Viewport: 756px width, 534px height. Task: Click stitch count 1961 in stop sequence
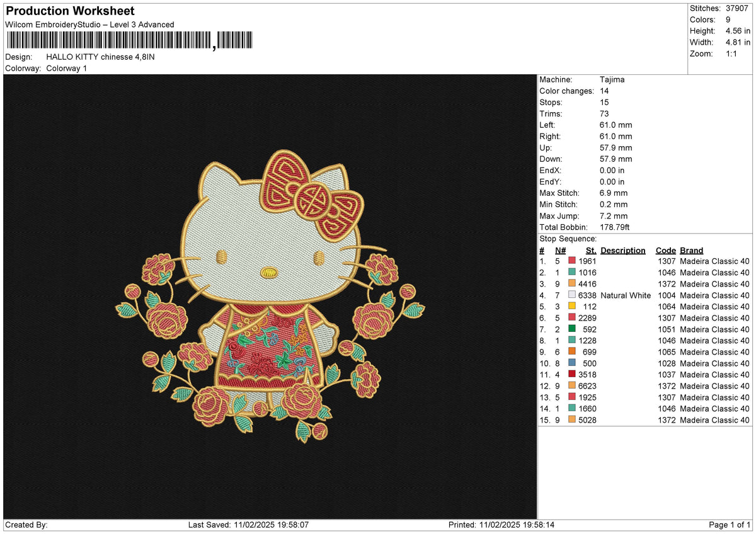pyautogui.click(x=587, y=261)
